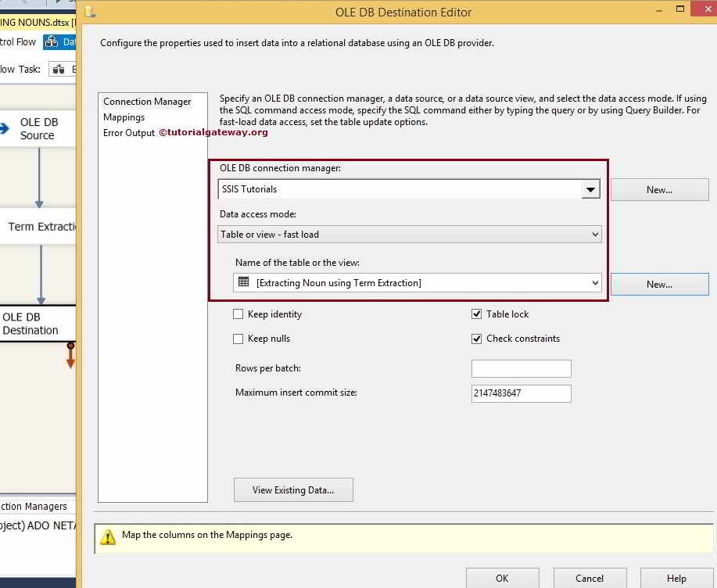Click the 'Flow Task:' label
The image size is (717, 588).
coord(20,69)
